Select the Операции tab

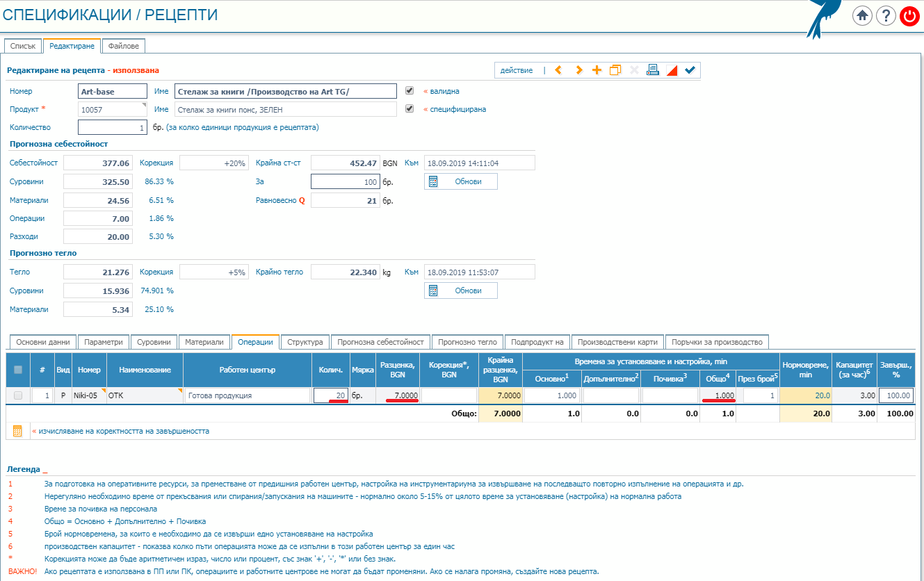(255, 342)
